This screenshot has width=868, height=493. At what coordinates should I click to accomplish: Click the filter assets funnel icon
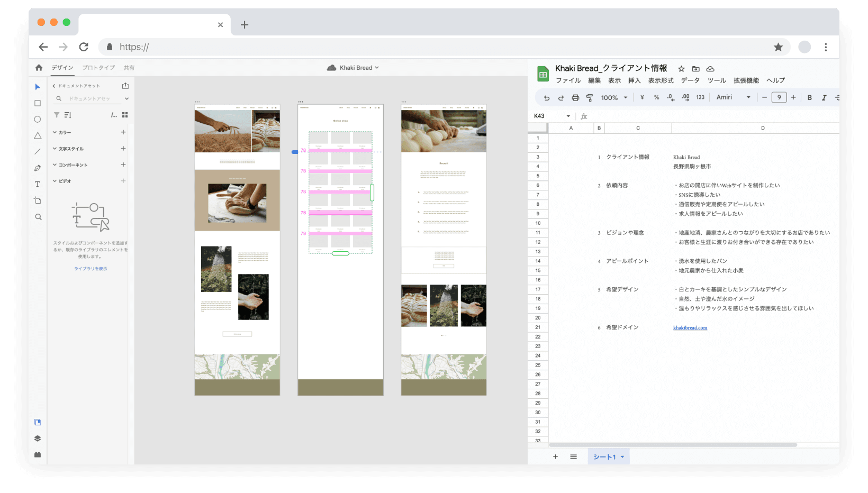57,115
